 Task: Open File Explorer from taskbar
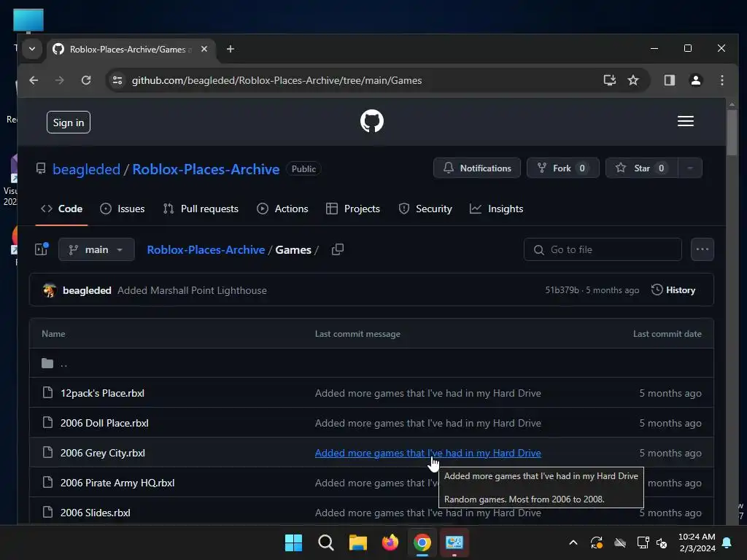point(357,542)
